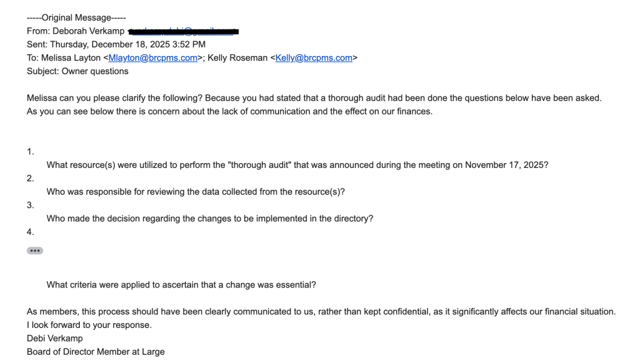The height and width of the screenshot is (364, 637).
Task: Click the Sent date line text
Action: (116, 44)
